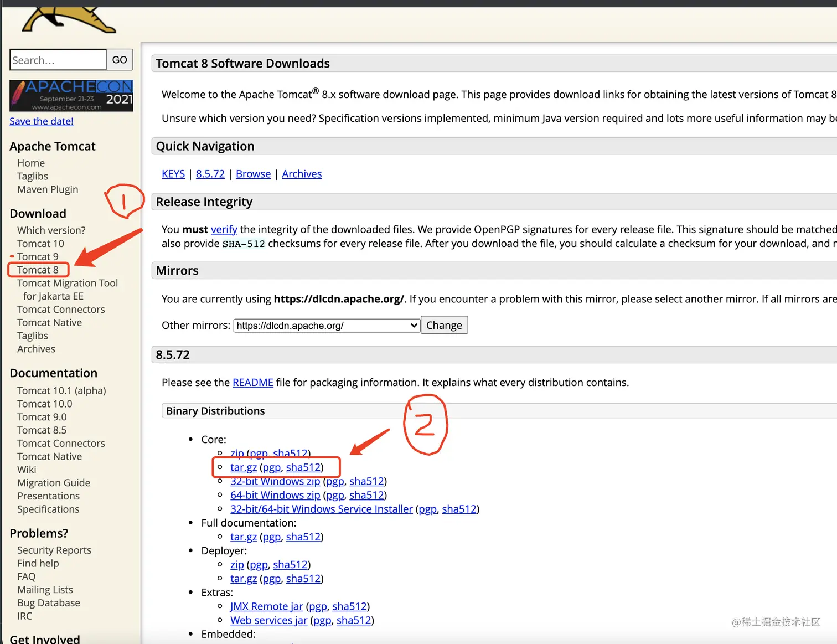
Task: Open the Wiki link
Action: coord(27,470)
